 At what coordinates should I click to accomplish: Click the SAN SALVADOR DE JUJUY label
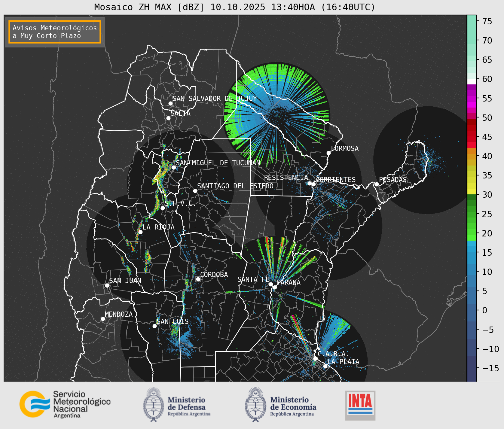pos(215,99)
